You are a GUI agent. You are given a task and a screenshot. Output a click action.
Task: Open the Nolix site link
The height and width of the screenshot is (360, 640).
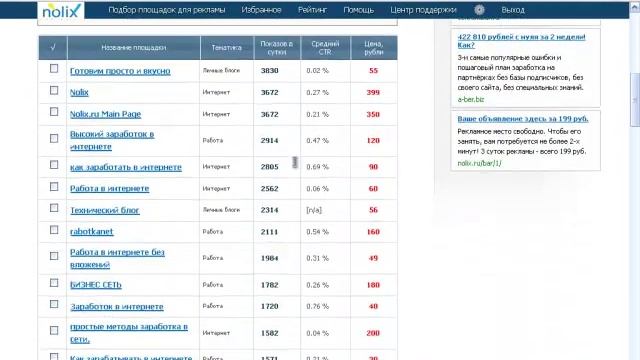[x=79, y=92]
